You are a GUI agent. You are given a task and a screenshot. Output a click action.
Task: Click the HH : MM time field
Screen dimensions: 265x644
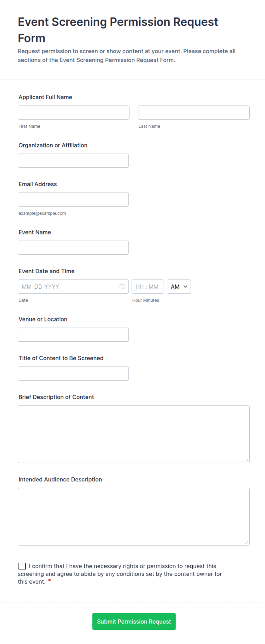[148, 287]
